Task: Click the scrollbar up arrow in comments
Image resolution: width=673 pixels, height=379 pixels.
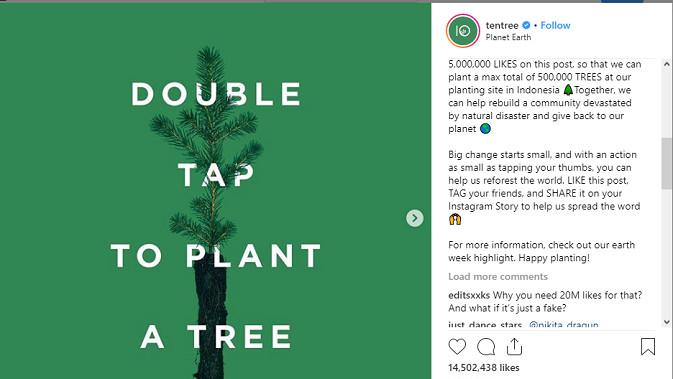Action: (667, 64)
